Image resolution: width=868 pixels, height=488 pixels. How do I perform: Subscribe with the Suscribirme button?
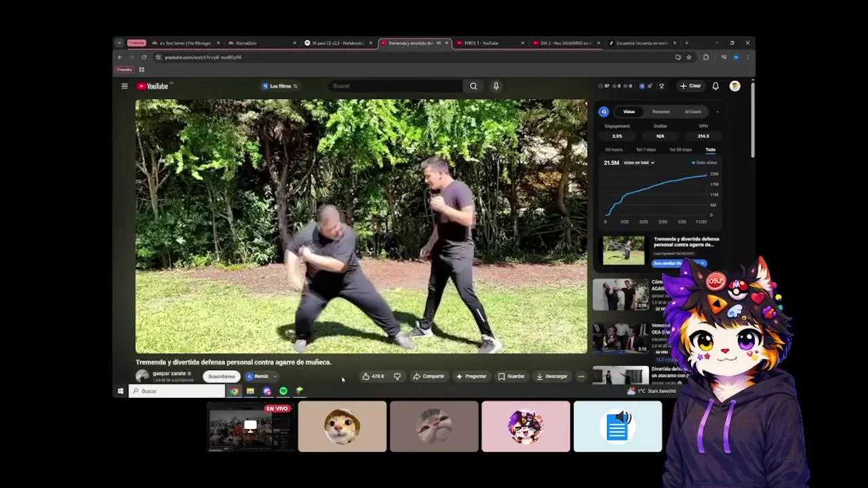click(x=221, y=376)
